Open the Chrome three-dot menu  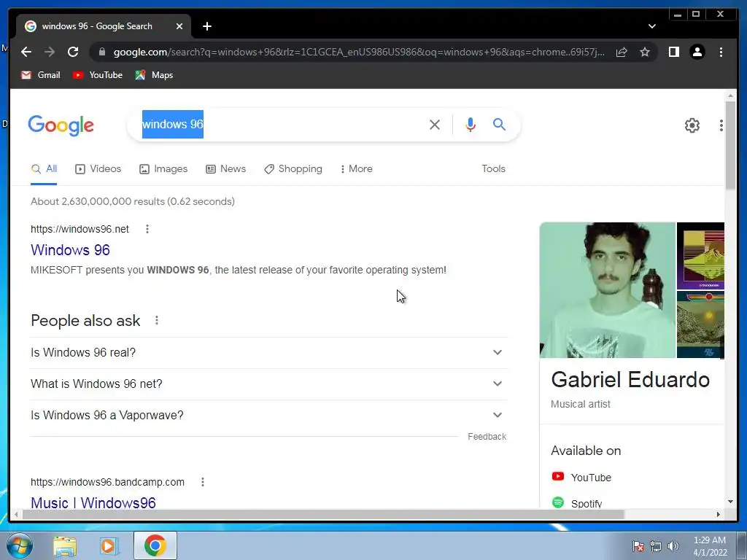pyautogui.click(x=721, y=52)
